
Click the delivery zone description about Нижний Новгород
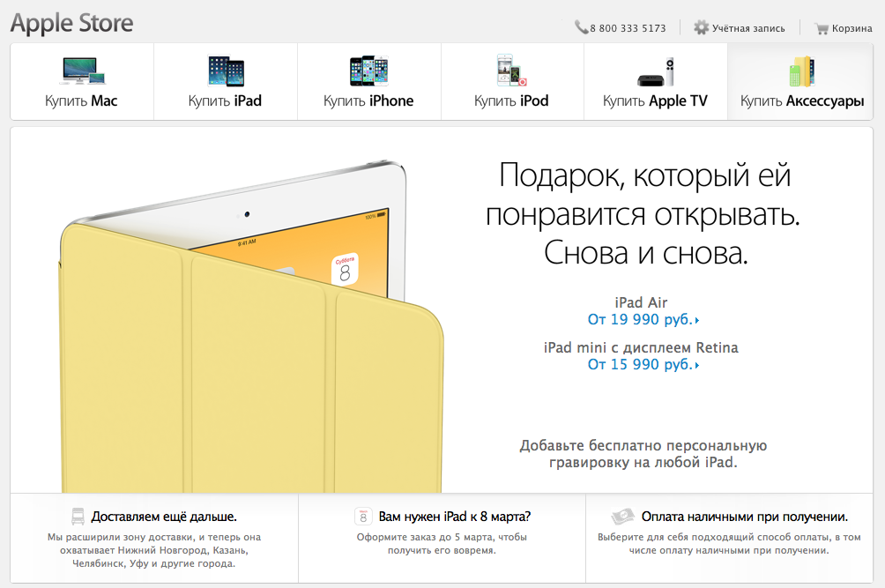tap(154, 550)
